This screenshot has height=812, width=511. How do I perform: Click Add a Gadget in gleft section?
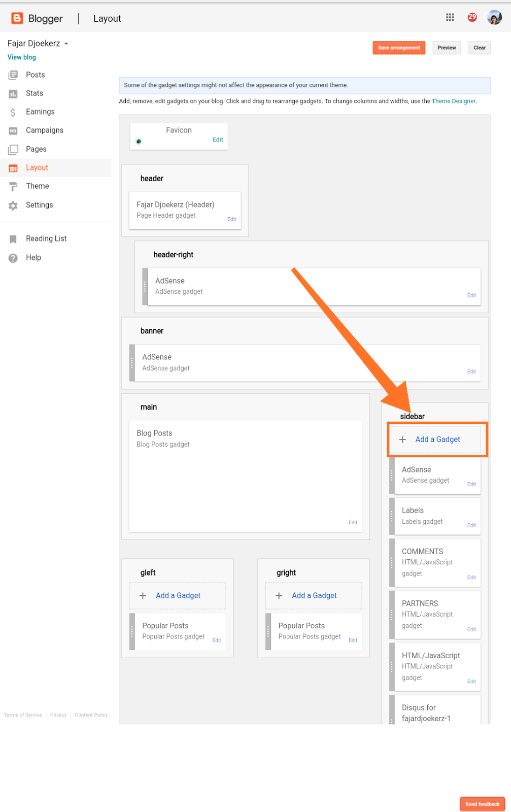[178, 596]
